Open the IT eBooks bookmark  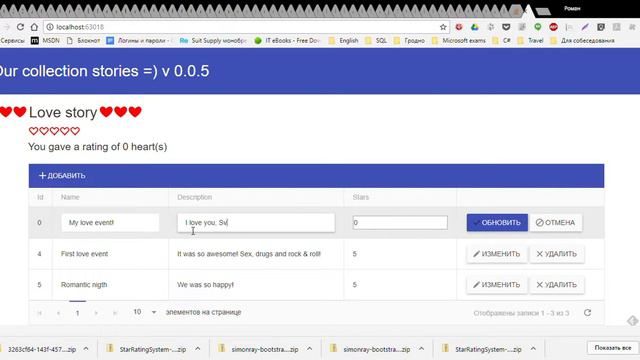[x=287, y=40]
